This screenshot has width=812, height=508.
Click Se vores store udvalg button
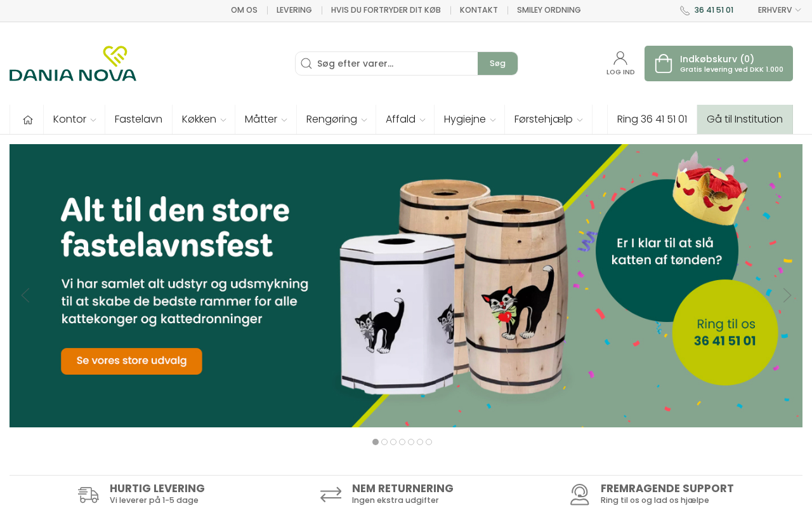click(131, 361)
